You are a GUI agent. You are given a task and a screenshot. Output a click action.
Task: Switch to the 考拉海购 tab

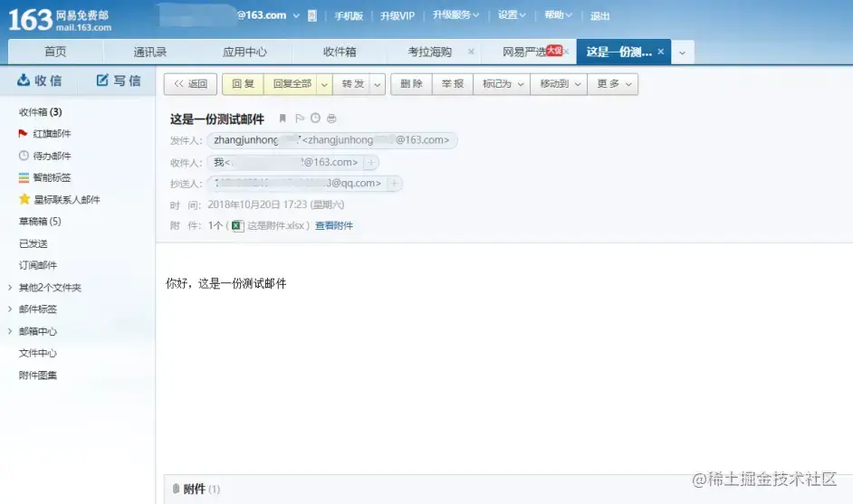[x=430, y=52]
